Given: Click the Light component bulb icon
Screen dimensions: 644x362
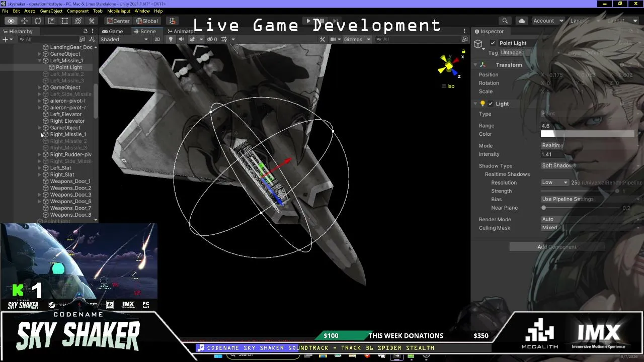Looking at the screenshot, I should 482,104.
